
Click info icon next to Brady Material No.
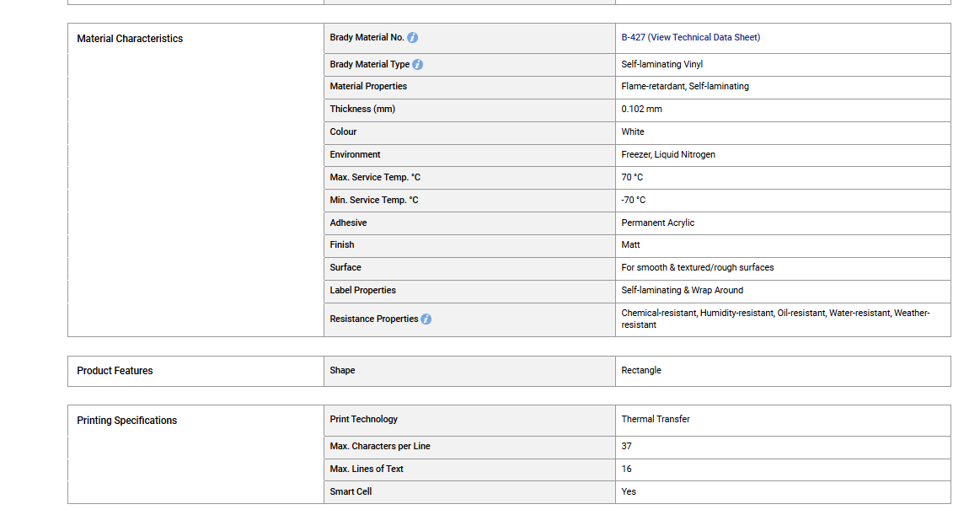(413, 37)
